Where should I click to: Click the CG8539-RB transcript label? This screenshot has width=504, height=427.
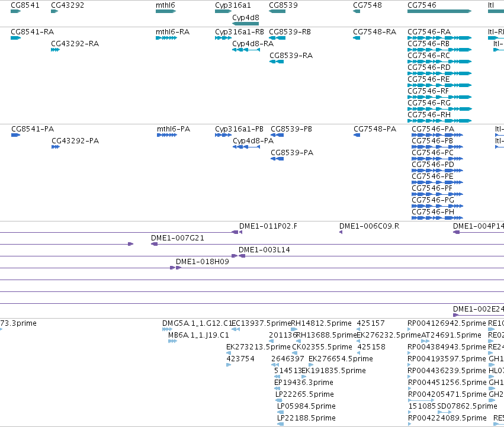coord(290,32)
